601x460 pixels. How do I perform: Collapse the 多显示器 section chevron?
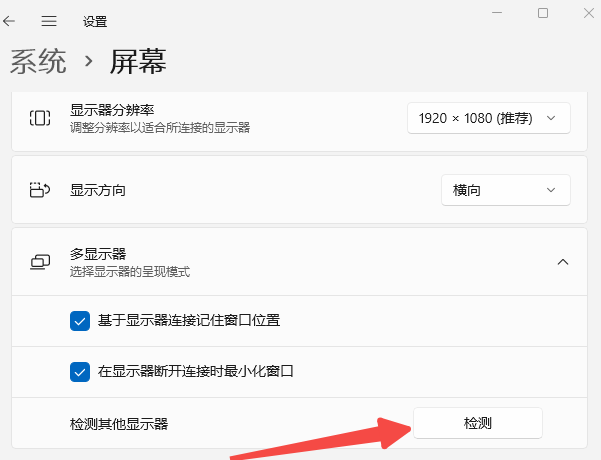563,262
